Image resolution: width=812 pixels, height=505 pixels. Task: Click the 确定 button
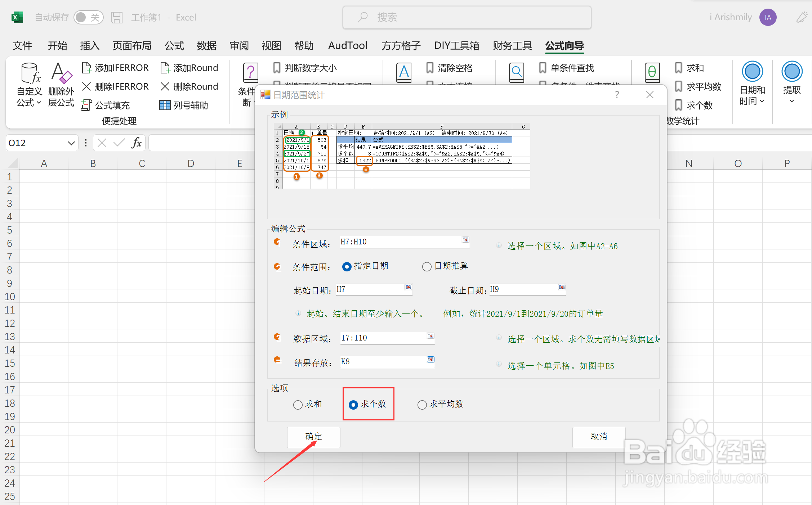[x=313, y=437]
